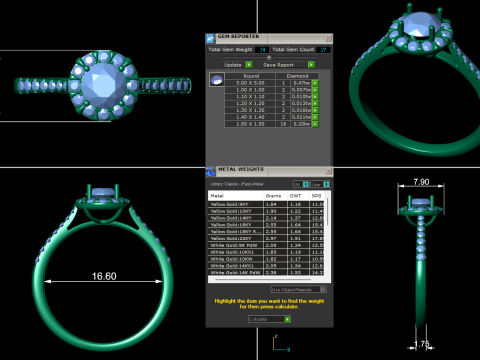Select the 5.00 X 5.00 gem size cell
Screen dimensions: 480x360
(x=250, y=83)
